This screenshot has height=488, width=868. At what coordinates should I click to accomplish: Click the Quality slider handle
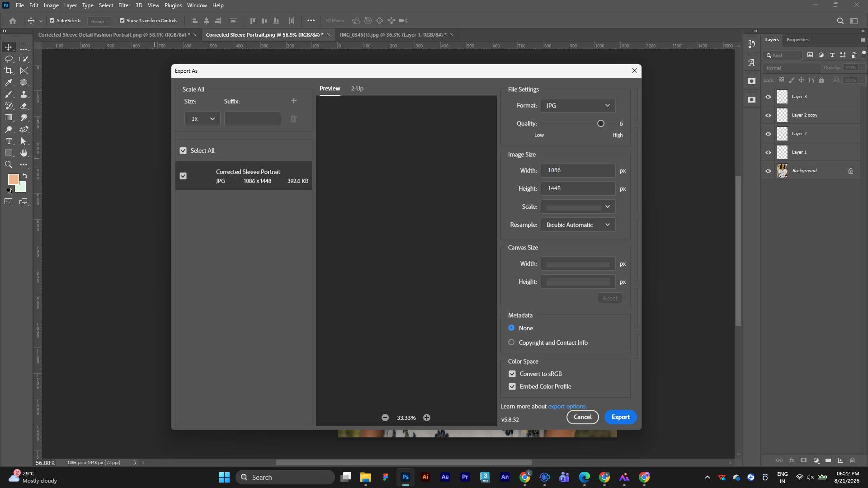click(x=601, y=123)
